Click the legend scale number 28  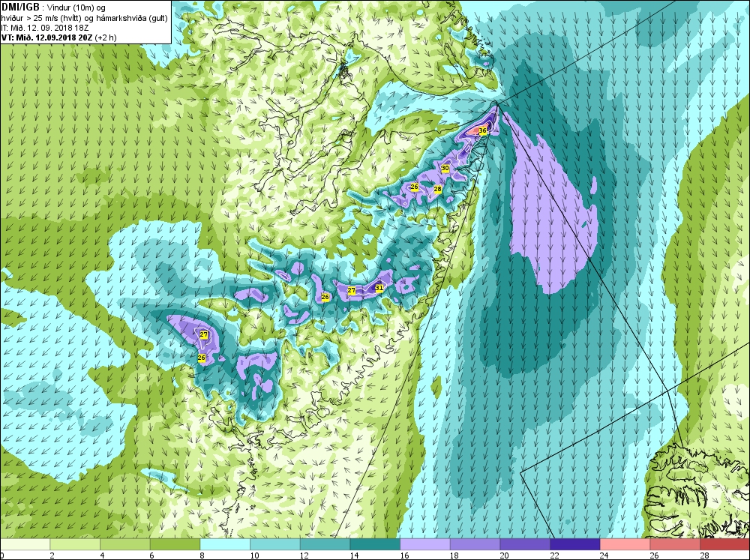click(x=704, y=556)
